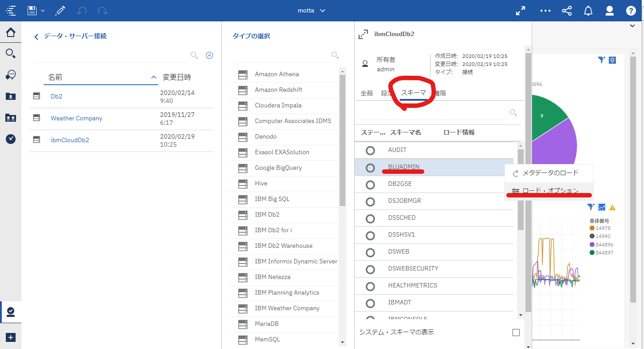Click the undo arrow icon
644x349 pixels.
click(x=82, y=11)
